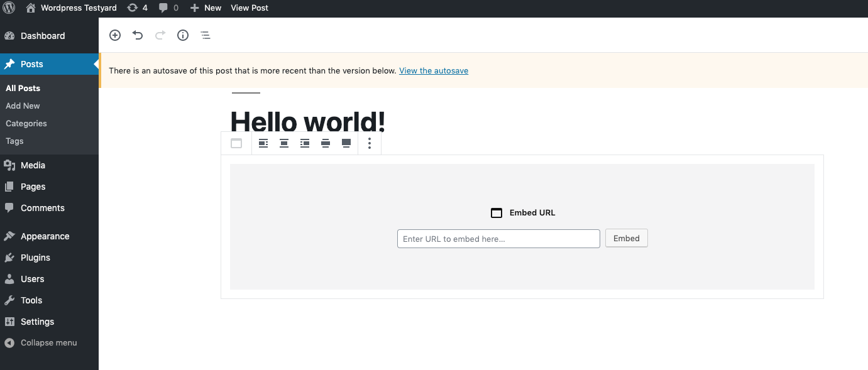Screen dimensions: 868x370
Task: Align the embed block right
Action: point(305,143)
